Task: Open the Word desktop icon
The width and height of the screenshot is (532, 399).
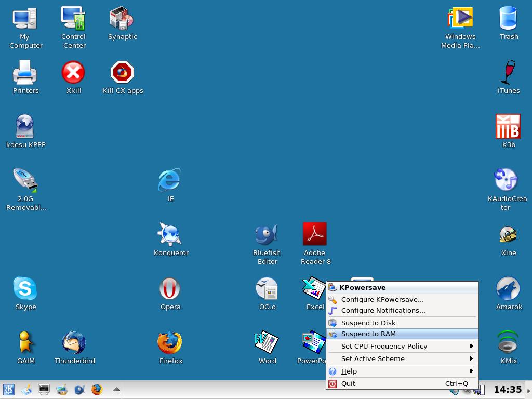Action: pyautogui.click(x=267, y=342)
